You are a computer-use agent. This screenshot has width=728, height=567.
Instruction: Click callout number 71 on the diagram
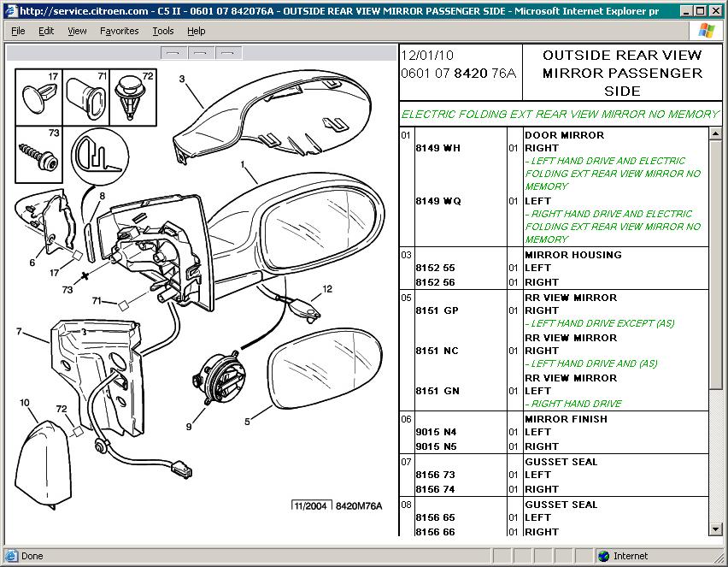click(x=97, y=301)
